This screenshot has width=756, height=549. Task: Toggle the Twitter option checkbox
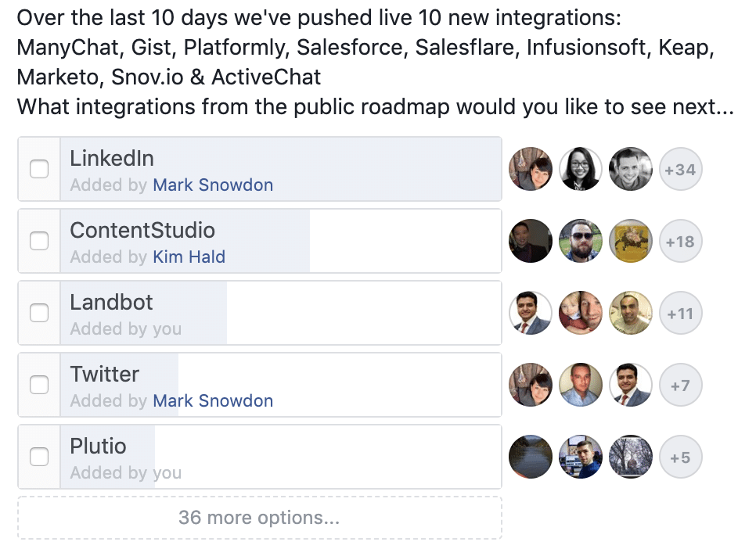39,385
